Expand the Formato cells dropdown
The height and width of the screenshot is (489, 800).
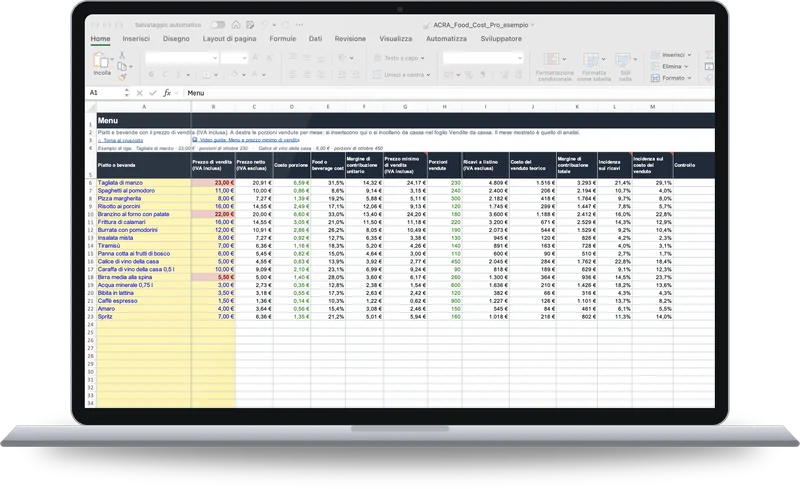(x=690, y=78)
